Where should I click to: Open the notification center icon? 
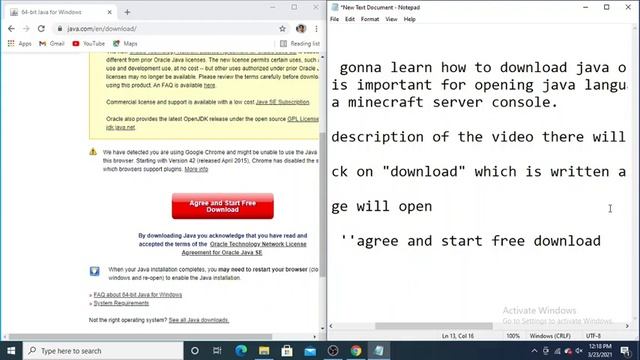coord(625,351)
